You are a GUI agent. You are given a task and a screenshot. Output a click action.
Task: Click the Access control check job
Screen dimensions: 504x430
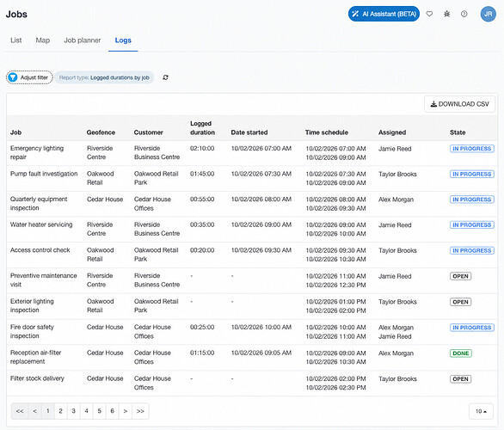pyautogui.click(x=40, y=250)
